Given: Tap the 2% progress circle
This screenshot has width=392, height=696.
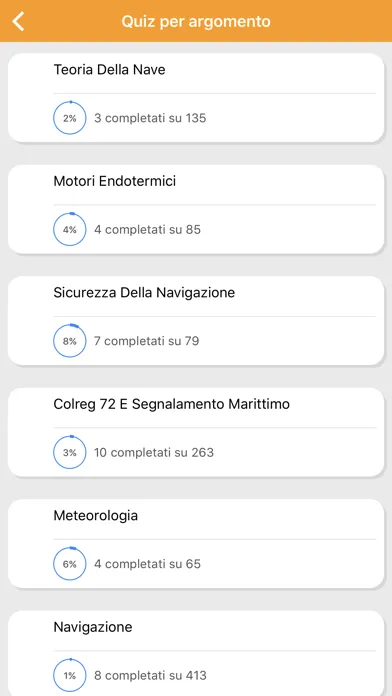Looking at the screenshot, I should pos(70,118).
